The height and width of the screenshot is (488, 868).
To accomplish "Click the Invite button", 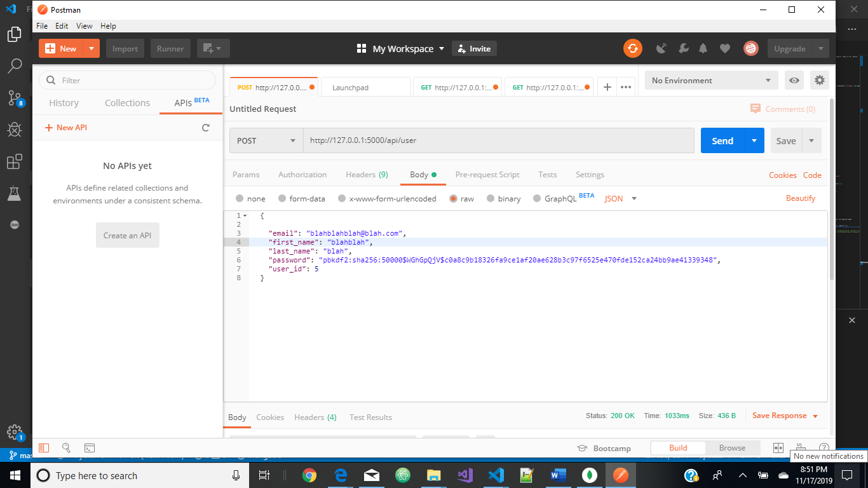I will pyautogui.click(x=474, y=48).
